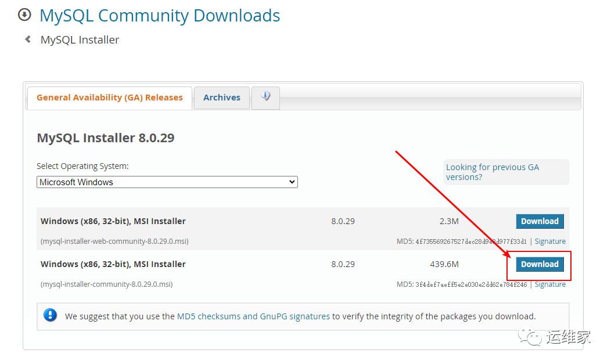611x364 pixels.
Task: Click the MD5 hash beginning 3f4def7a
Action: click(x=470, y=284)
